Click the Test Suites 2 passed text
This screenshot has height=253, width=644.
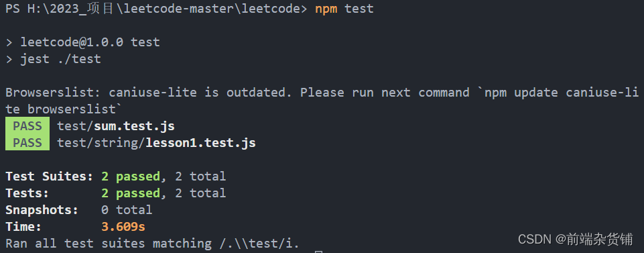(131, 176)
